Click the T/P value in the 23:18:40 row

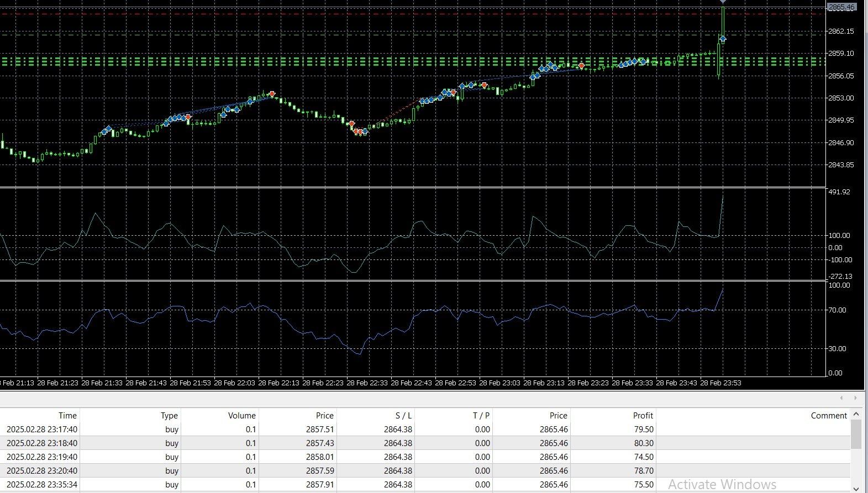click(482, 443)
